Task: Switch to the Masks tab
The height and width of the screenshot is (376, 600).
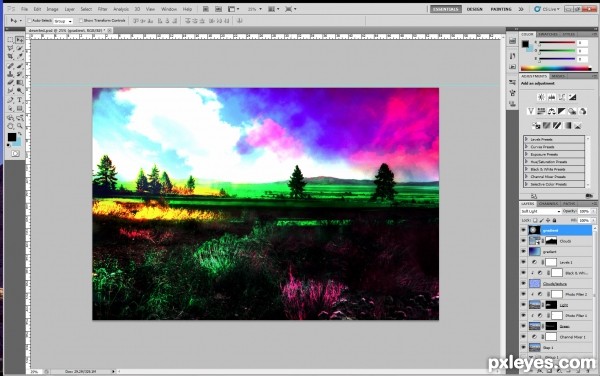Action: pos(558,76)
